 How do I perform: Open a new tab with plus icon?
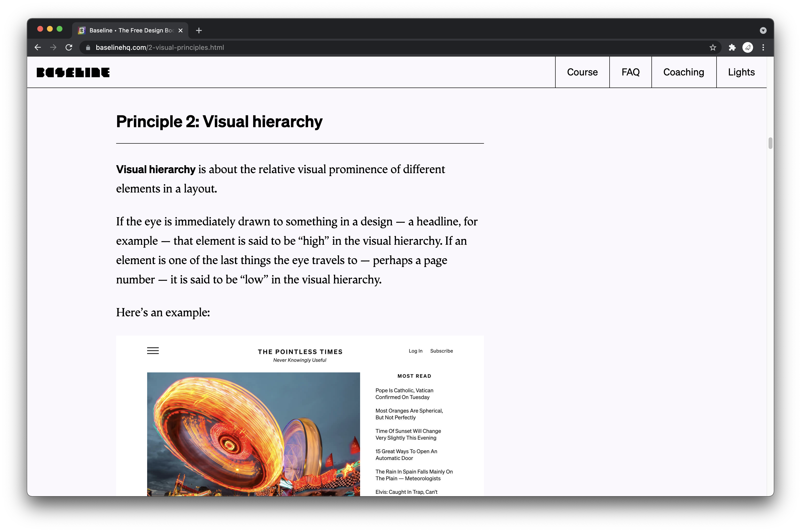click(x=199, y=30)
